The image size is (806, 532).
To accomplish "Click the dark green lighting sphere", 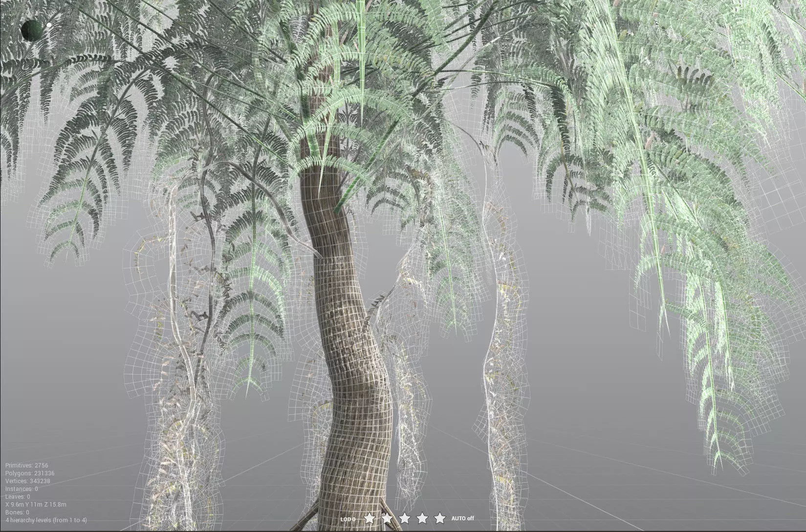I will tap(32, 30).
